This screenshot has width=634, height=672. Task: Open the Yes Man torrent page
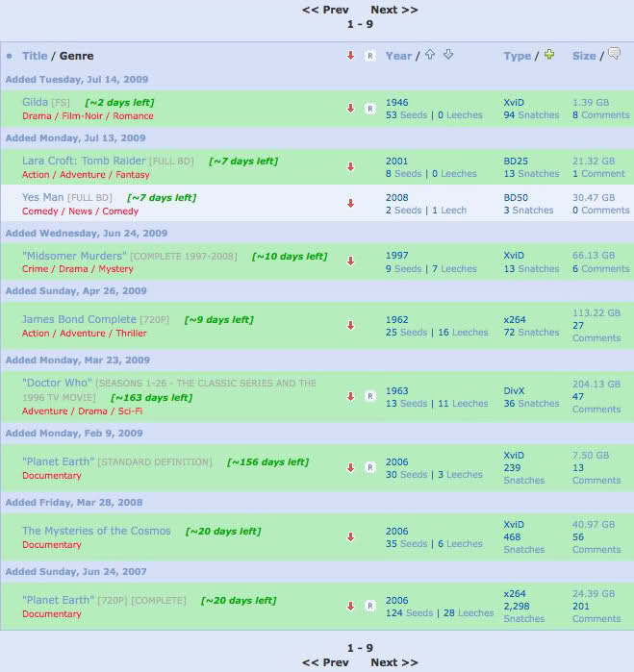(43, 197)
